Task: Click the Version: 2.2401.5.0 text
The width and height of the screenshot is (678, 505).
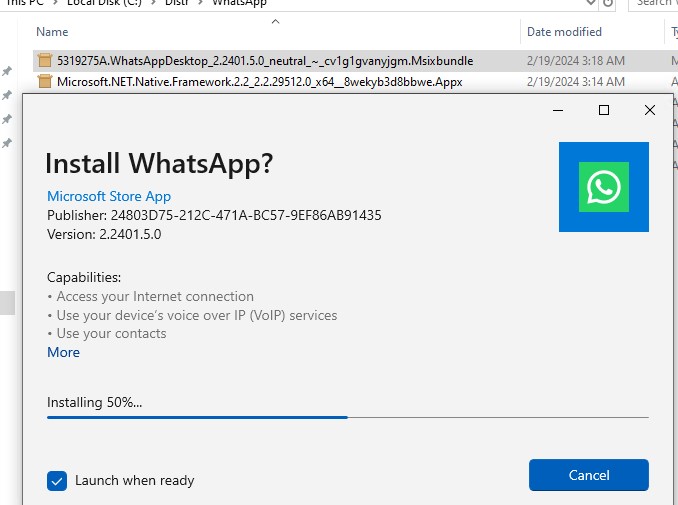Action: pyautogui.click(x=104, y=234)
